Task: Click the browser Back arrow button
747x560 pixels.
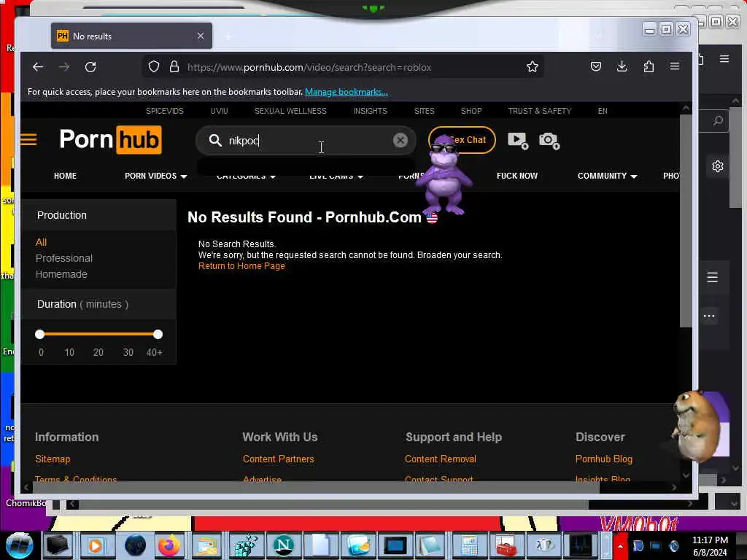Action: tap(38, 67)
